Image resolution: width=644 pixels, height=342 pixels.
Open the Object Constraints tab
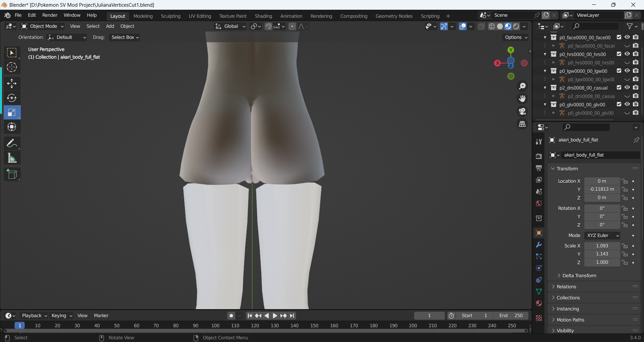coord(539,280)
